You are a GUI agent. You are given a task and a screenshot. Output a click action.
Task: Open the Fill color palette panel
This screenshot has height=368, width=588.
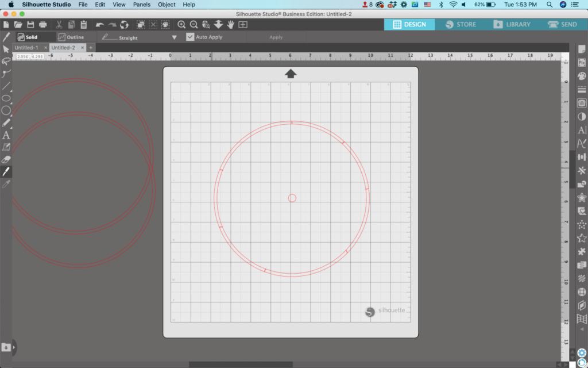[582, 76]
